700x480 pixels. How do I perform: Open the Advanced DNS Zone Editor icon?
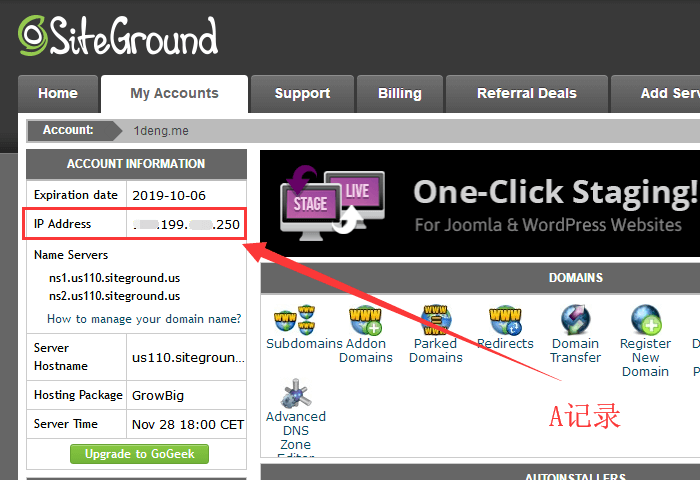(x=296, y=393)
